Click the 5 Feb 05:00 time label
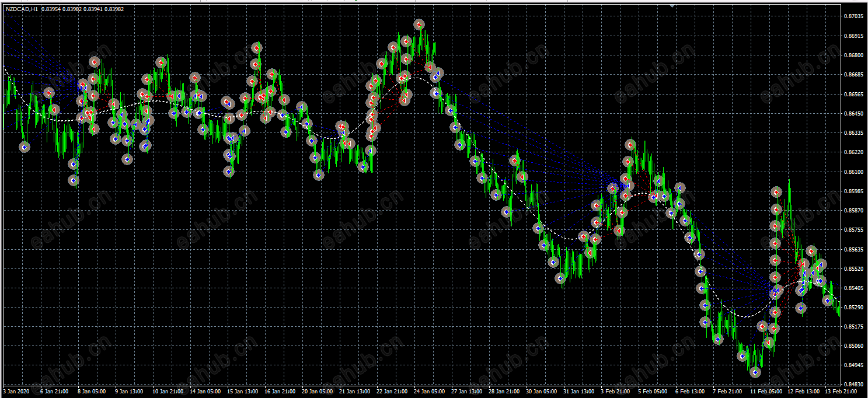868x398 pixels. tap(653, 391)
